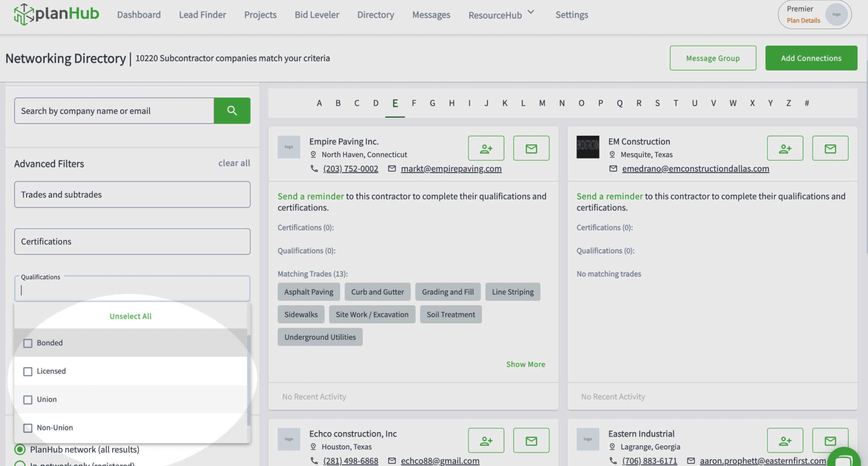868x466 pixels.
Task: Switch to letter M tab
Action: click(x=542, y=103)
